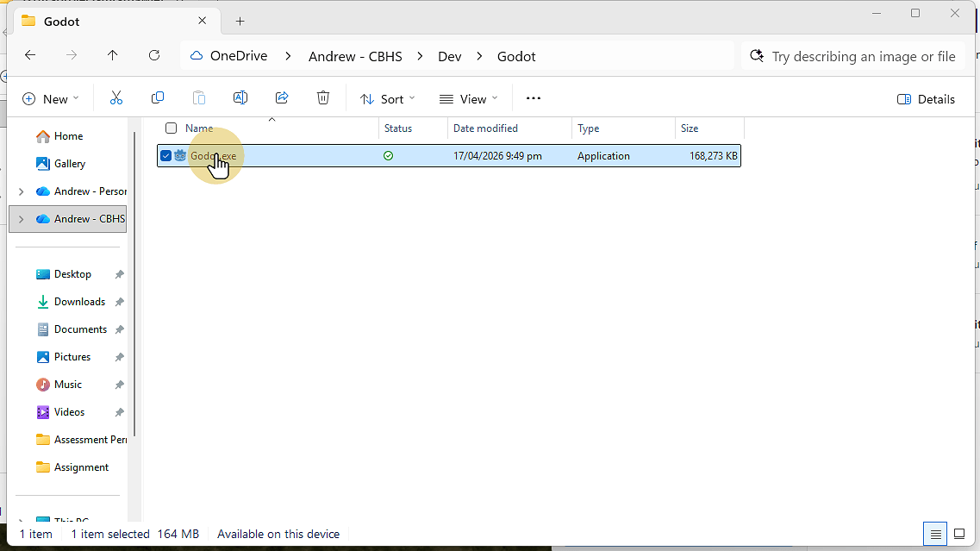Go up one folder level
Screen dimensions: 980x551
pyautogui.click(x=113, y=56)
